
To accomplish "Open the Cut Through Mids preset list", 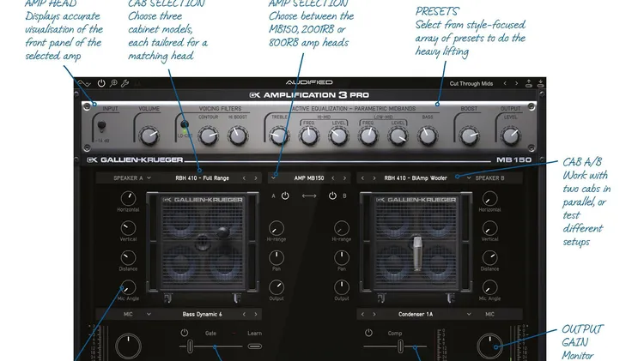I will (471, 84).
